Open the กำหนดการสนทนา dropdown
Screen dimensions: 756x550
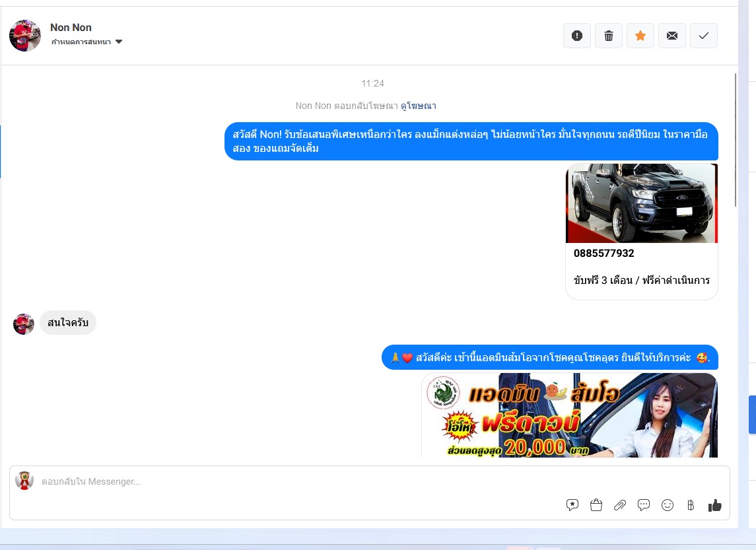(x=86, y=42)
